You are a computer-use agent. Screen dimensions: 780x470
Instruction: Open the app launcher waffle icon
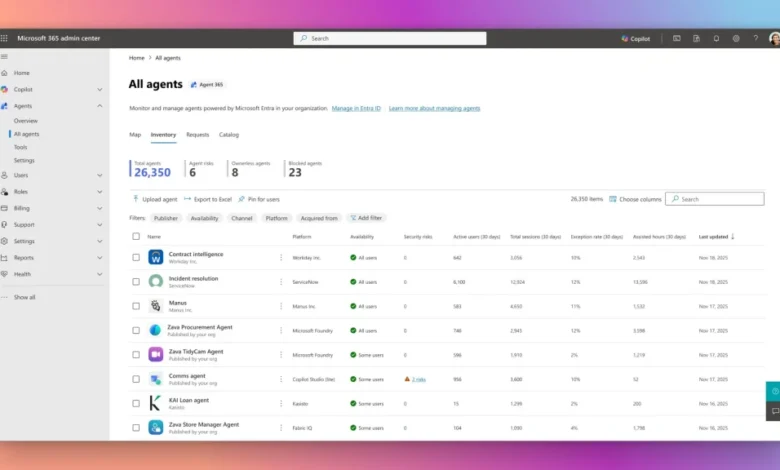(x=5, y=38)
